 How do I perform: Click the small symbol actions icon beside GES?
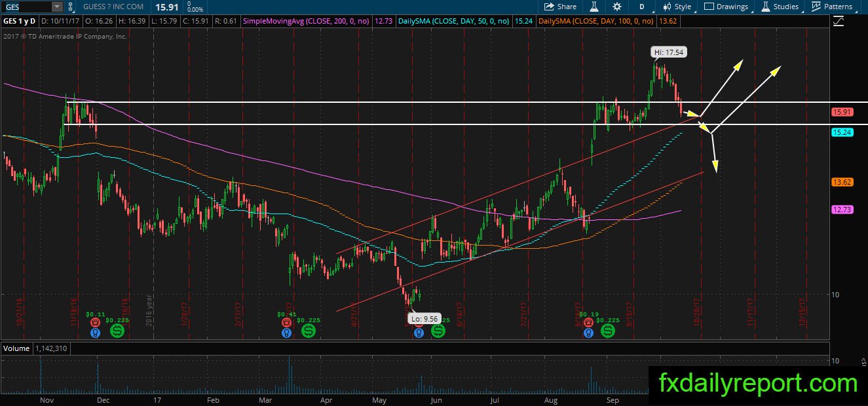coord(70,7)
